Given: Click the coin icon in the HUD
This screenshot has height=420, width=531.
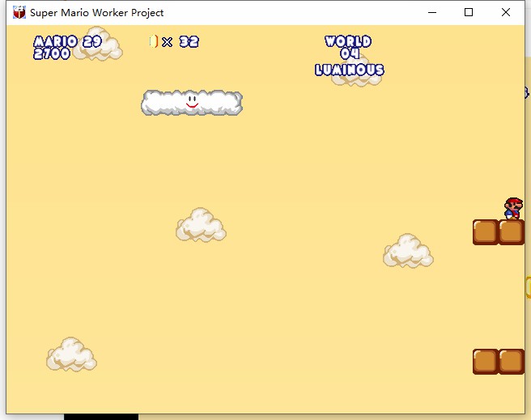Looking at the screenshot, I should [x=154, y=41].
